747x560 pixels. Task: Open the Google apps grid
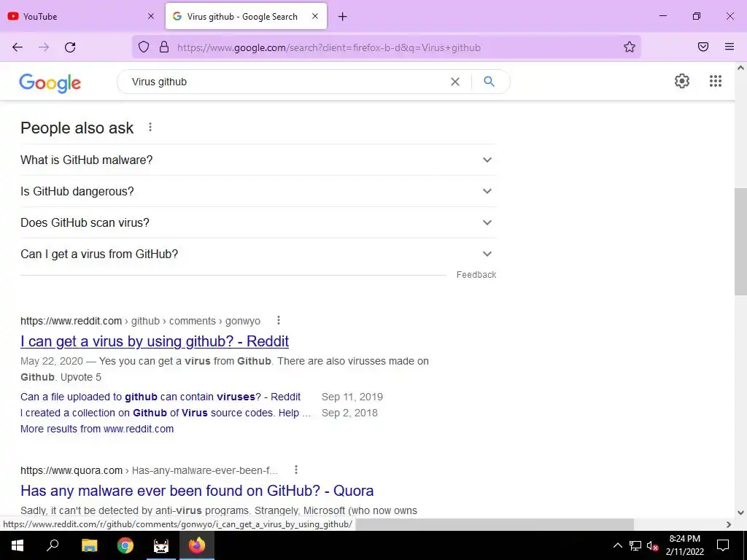click(716, 81)
